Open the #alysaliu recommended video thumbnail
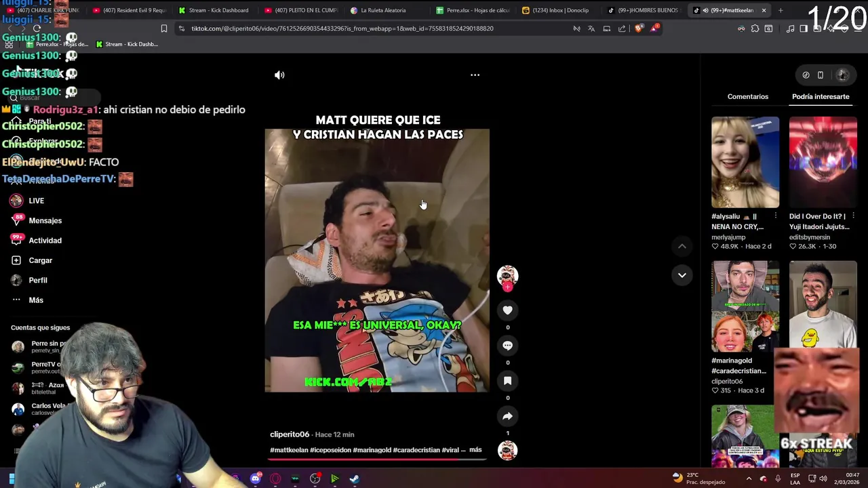The height and width of the screenshot is (488, 868). 745,162
